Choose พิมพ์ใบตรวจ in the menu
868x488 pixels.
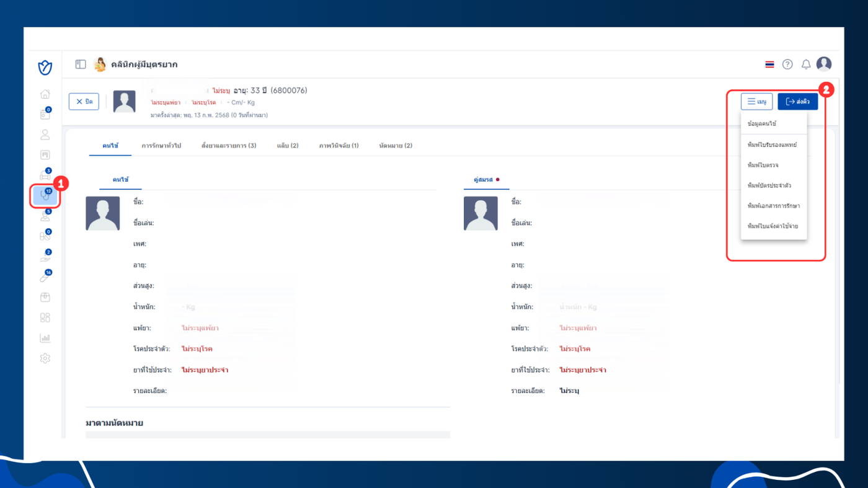[x=763, y=165]
